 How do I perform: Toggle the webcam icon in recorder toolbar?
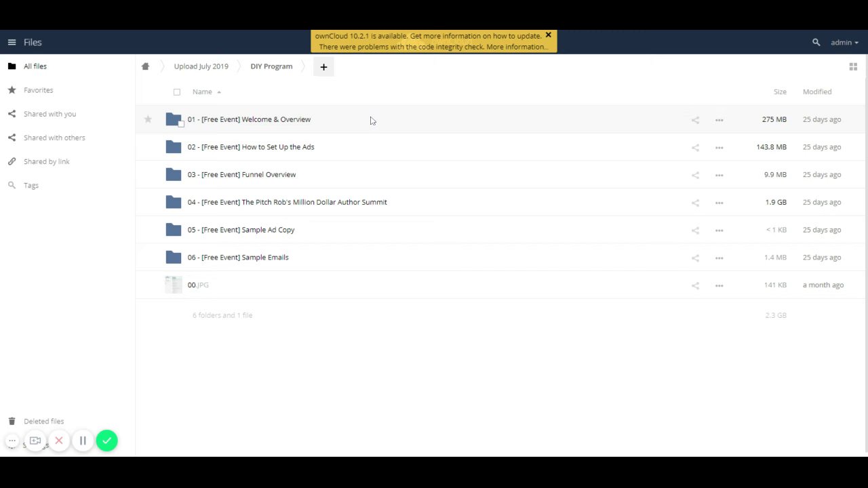pyautogui.click(x=35, y=441)
